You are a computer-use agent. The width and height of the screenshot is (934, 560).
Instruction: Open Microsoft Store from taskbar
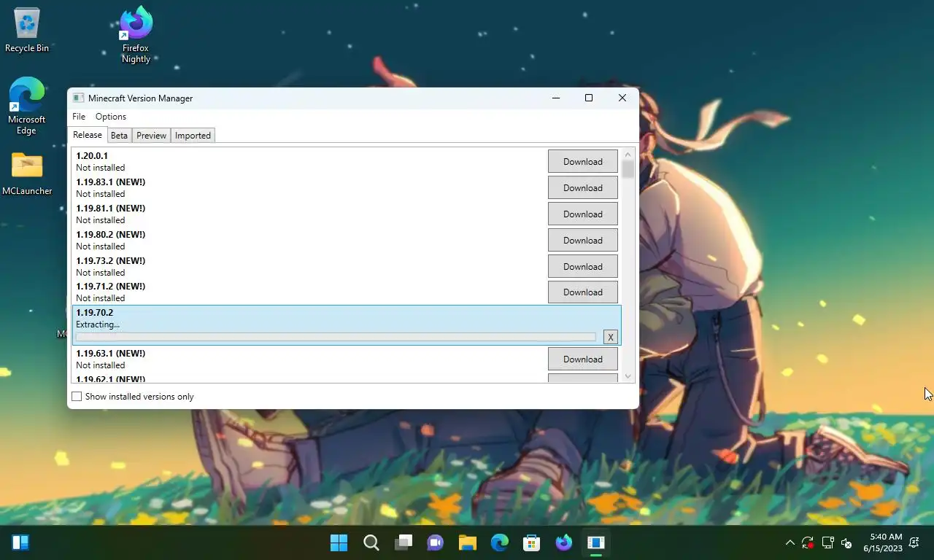point(532,542)
